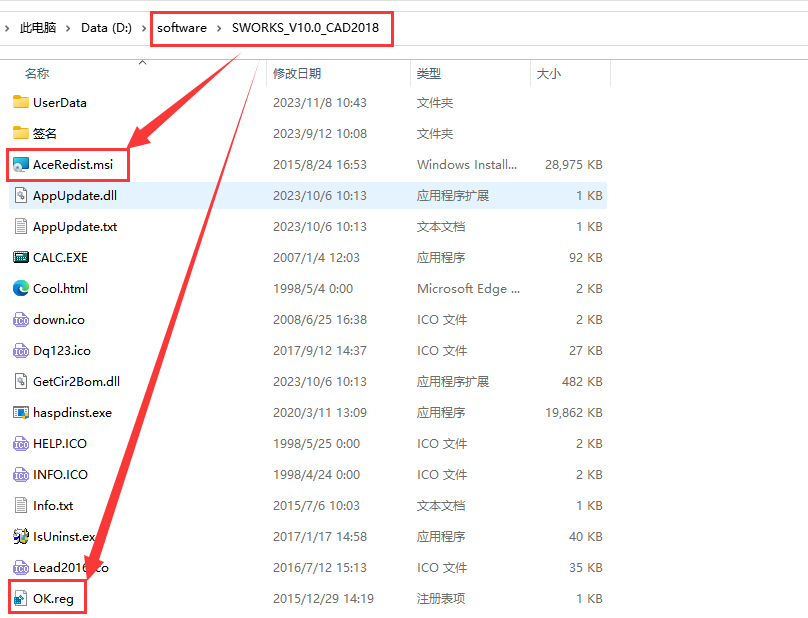808x618 pixels.
Task: Click the 19,862 KB size cell
Action: click(x=574, y=413)
